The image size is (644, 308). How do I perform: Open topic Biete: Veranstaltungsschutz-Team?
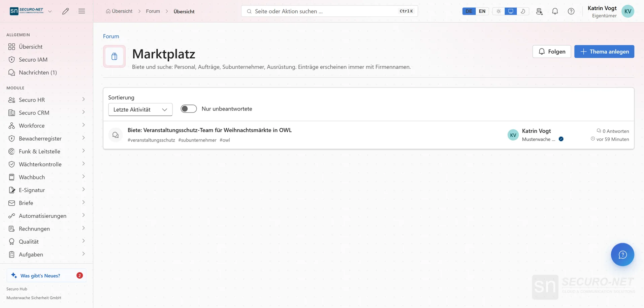click(x=210, y=130)
